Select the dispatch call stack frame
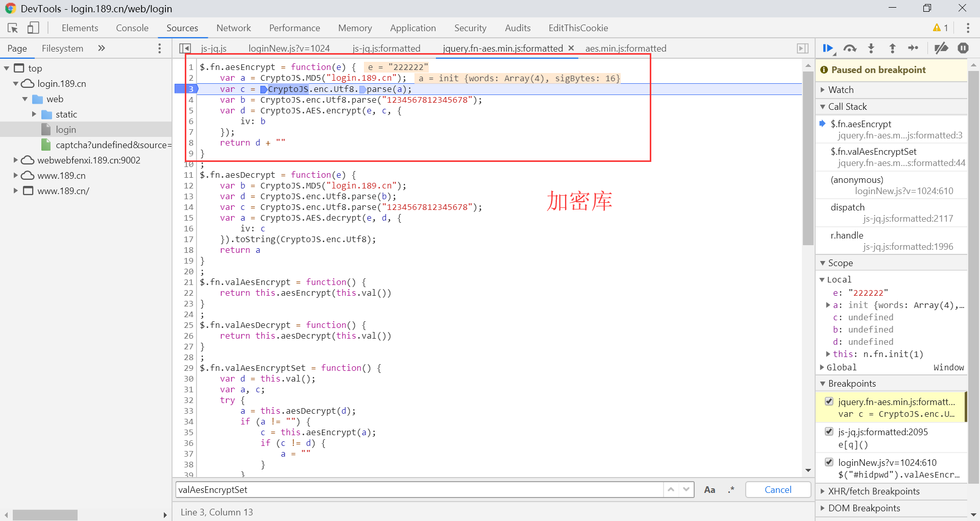 click(891, 213)
